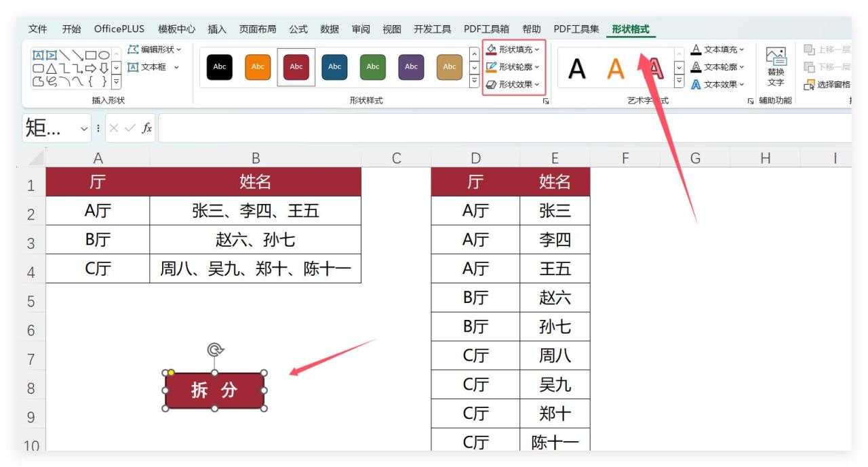
Task: Select the right brace shape
Action: [104, 81]
